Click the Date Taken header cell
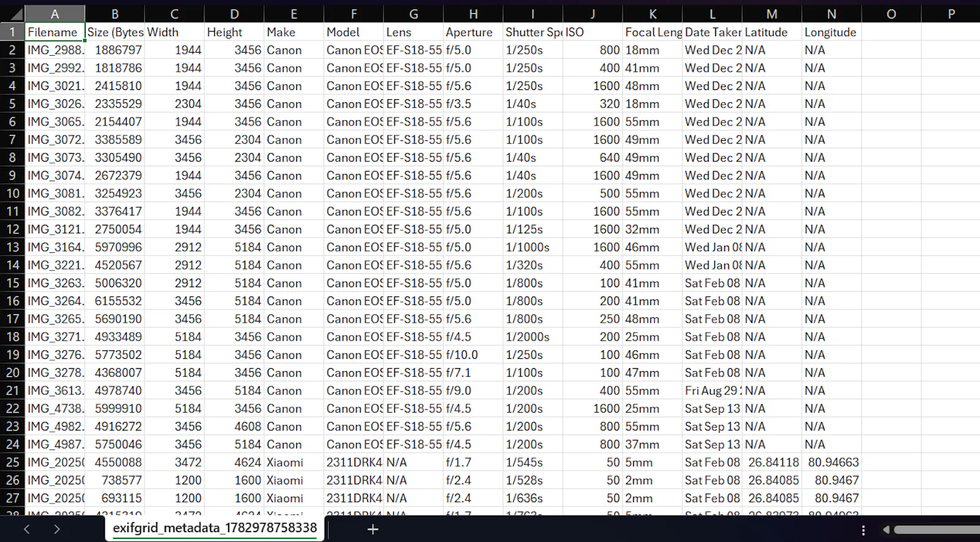980x542 pixels. tap(712, 32)
